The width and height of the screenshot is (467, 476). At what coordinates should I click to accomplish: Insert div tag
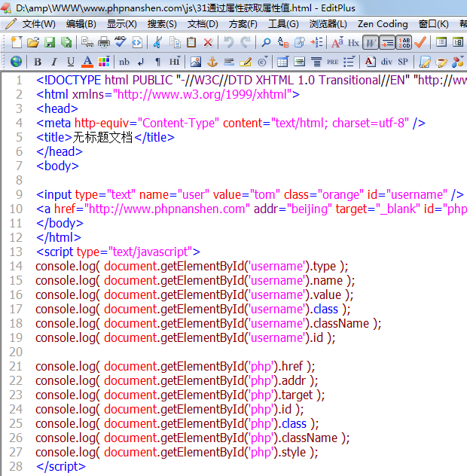coord(386,62)
